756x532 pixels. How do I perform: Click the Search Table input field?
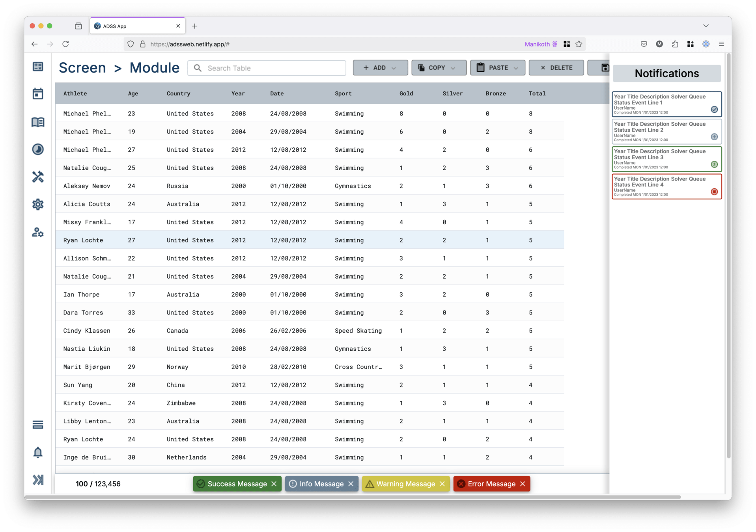pos(272,68)
